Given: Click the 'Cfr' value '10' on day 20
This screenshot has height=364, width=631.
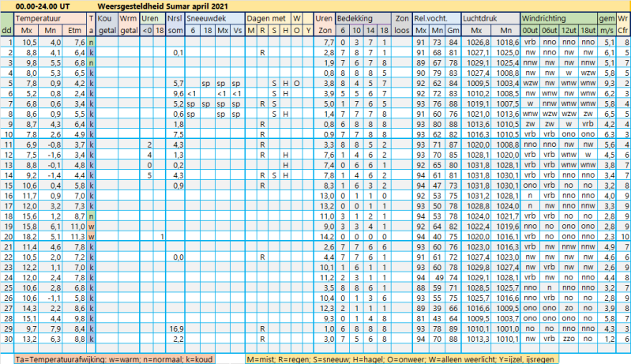Looking at the screenshot, I should 625,237.
